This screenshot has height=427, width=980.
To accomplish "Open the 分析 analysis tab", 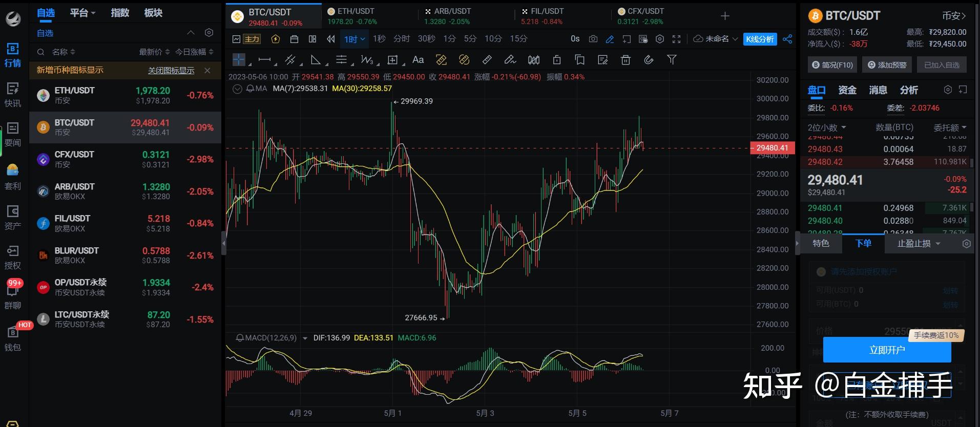I will [908, 90].
